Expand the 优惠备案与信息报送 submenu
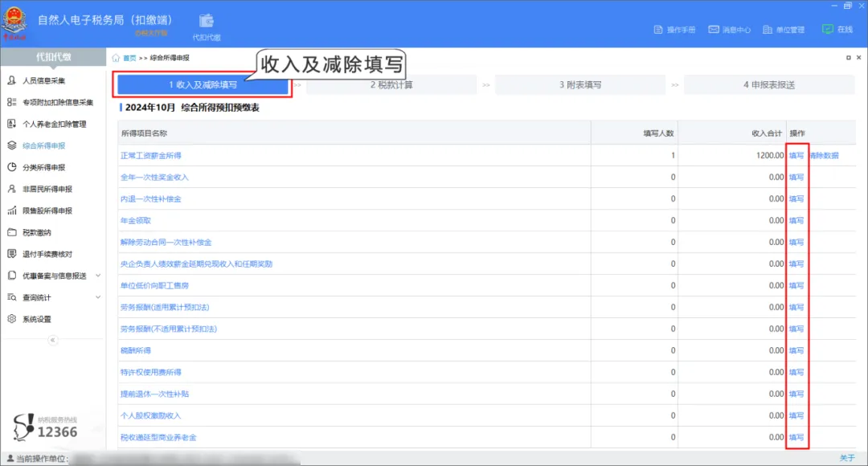Image resolution: width=868 pixels, height=466 pixels. pos(50,276)
